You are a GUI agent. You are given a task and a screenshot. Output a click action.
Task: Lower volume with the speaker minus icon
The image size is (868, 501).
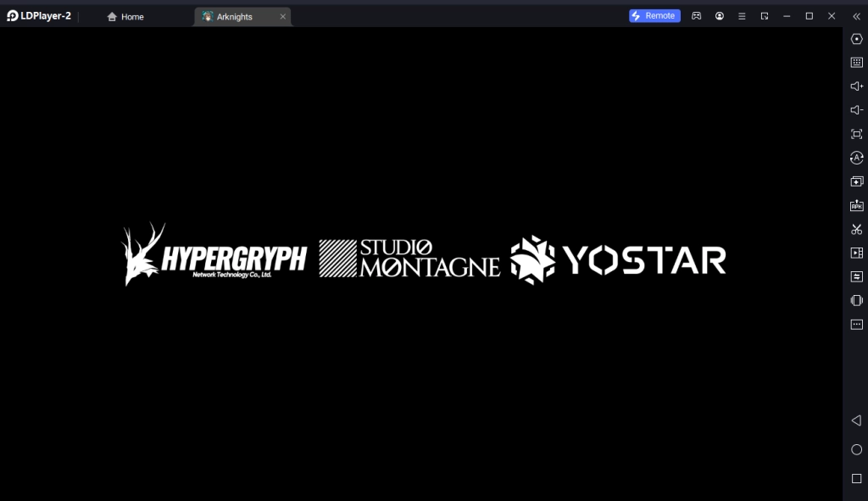click(x=856, y=110)
